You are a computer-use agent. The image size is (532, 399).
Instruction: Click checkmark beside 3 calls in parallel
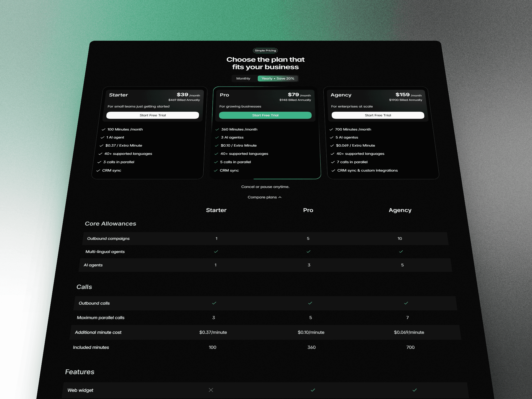point(99,162)
